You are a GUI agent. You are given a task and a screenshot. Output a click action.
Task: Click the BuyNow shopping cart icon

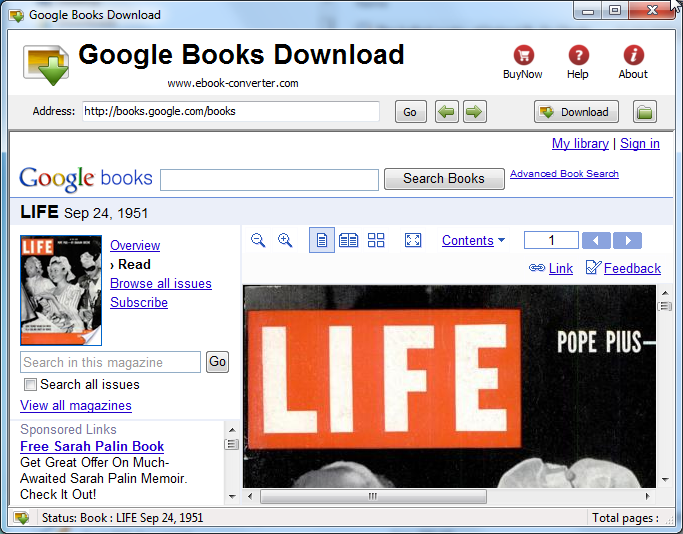click(x=523, y=55)
